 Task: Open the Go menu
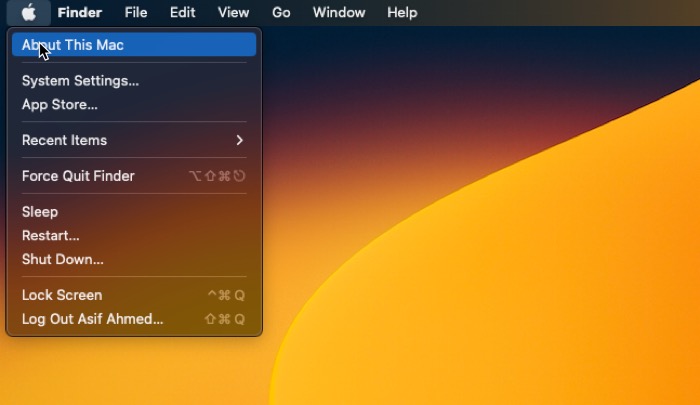click(x=281, y=13)
